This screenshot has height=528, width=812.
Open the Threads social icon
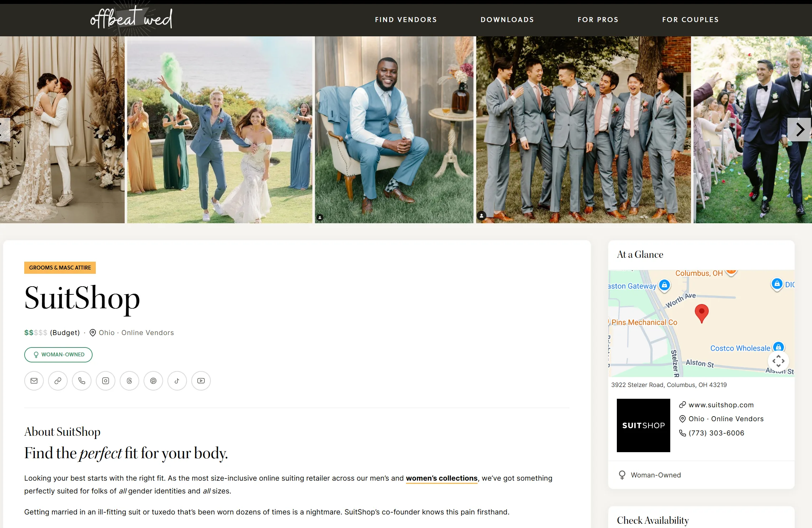(x=129, y=381)
